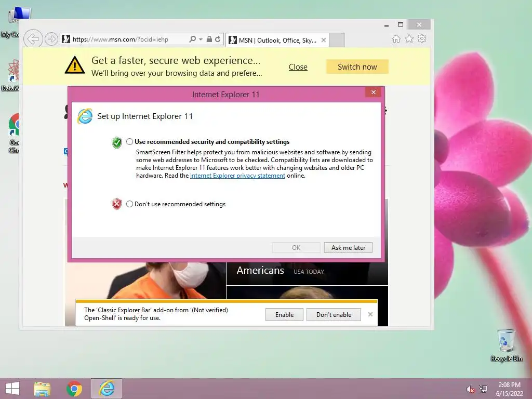Click the red shield X icon
Image resolution: width=532 pixels, height=399 pixels.
[x=117, y=204]
